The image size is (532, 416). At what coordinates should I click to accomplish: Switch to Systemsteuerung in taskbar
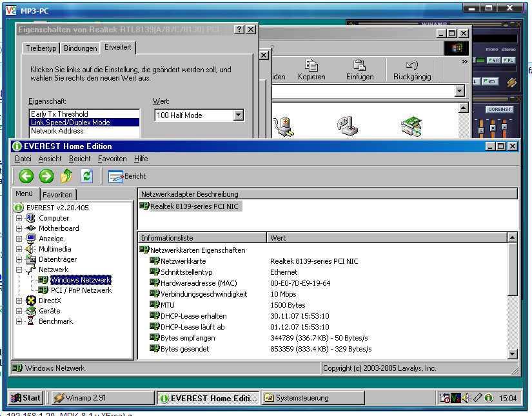click(x=313, y=398)
